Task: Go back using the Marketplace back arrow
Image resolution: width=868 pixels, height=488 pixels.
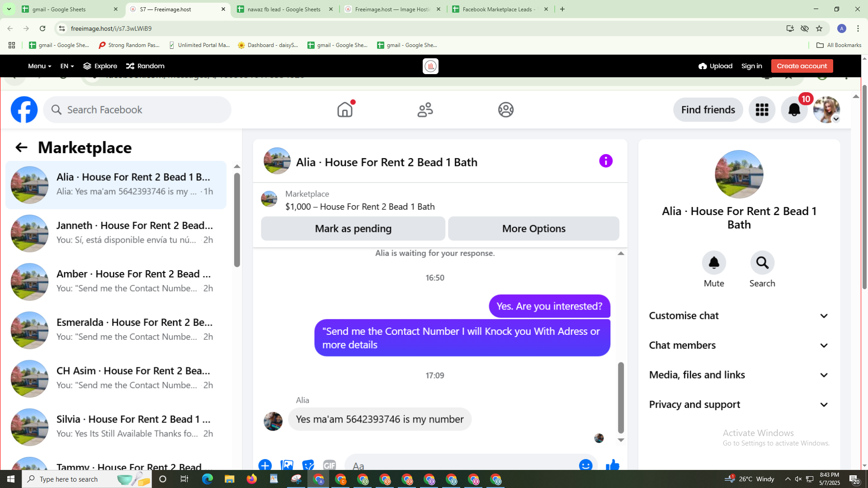Action: pos(21,147)
